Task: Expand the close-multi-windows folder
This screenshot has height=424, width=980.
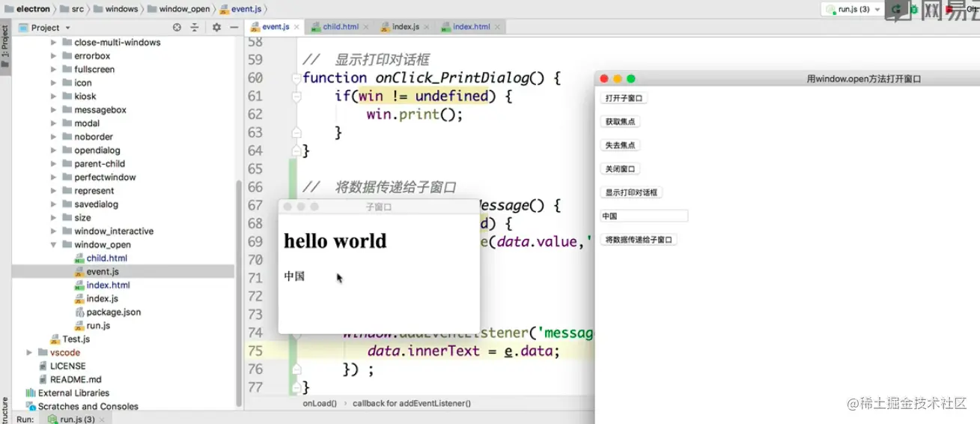Action: 54,43
